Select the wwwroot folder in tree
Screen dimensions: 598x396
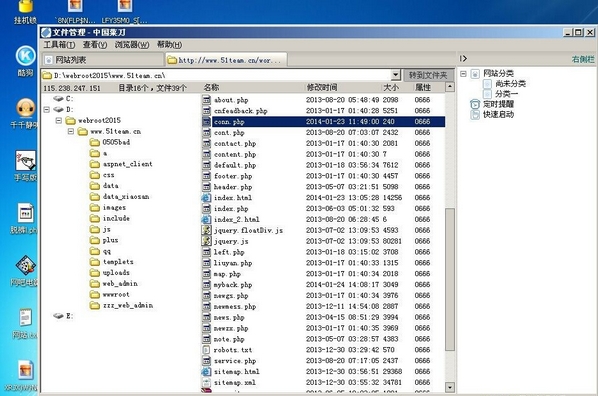tap(116, 295)
